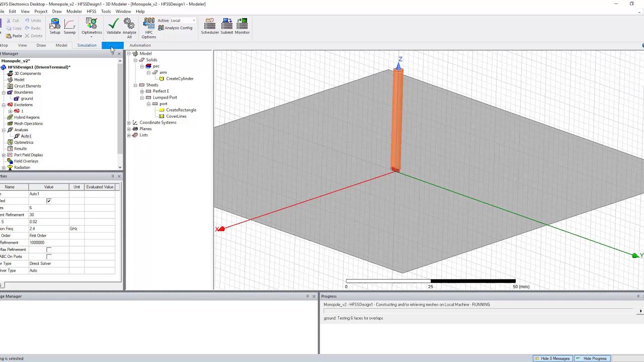
Task: Click the CreateCylinder history icon
Action: coord(162,78)
